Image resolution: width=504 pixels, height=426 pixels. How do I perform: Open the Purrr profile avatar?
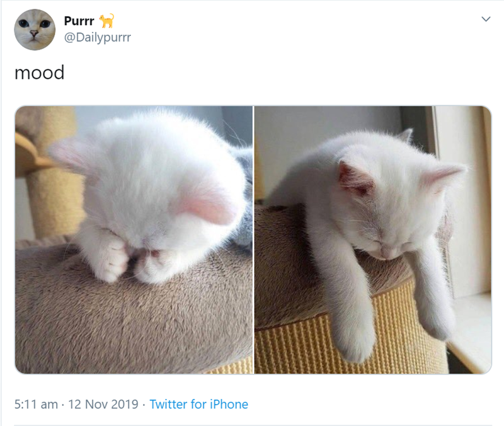pos(35,30)
